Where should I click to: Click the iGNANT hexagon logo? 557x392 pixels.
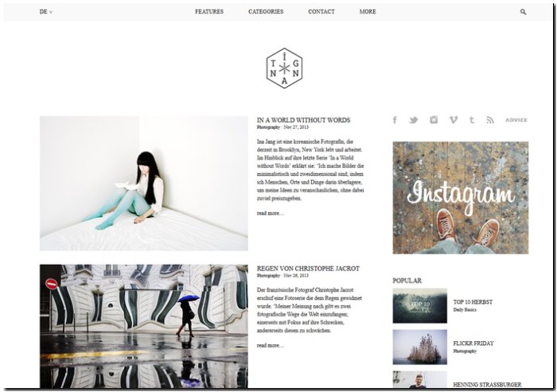point(284,68)
